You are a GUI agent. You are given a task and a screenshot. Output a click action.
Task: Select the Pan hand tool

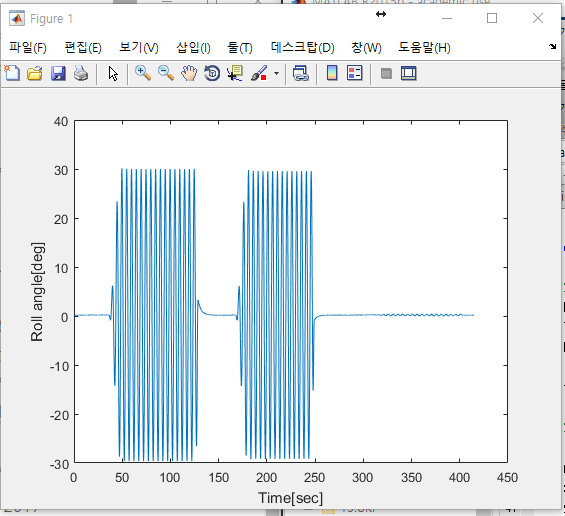tap(189, 73)
